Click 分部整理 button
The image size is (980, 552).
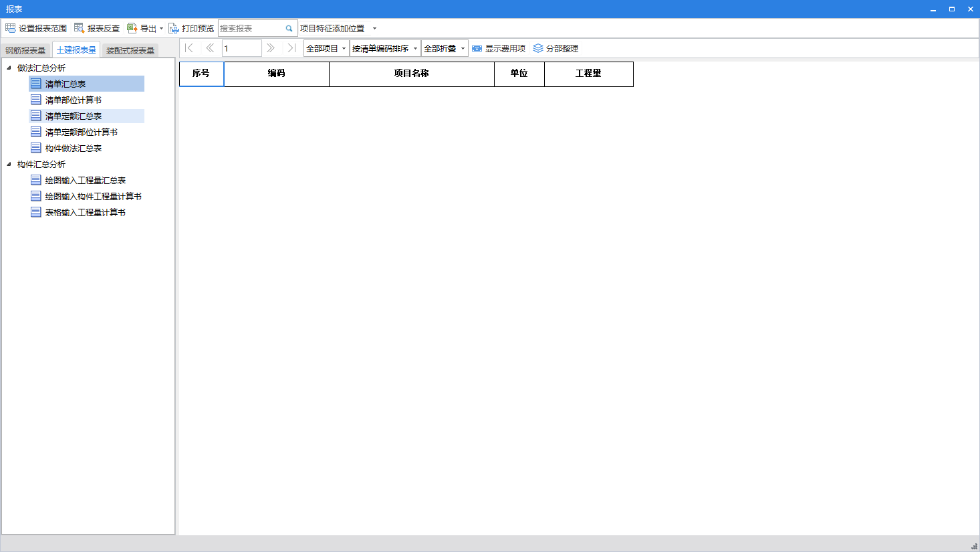coord(556,48)
